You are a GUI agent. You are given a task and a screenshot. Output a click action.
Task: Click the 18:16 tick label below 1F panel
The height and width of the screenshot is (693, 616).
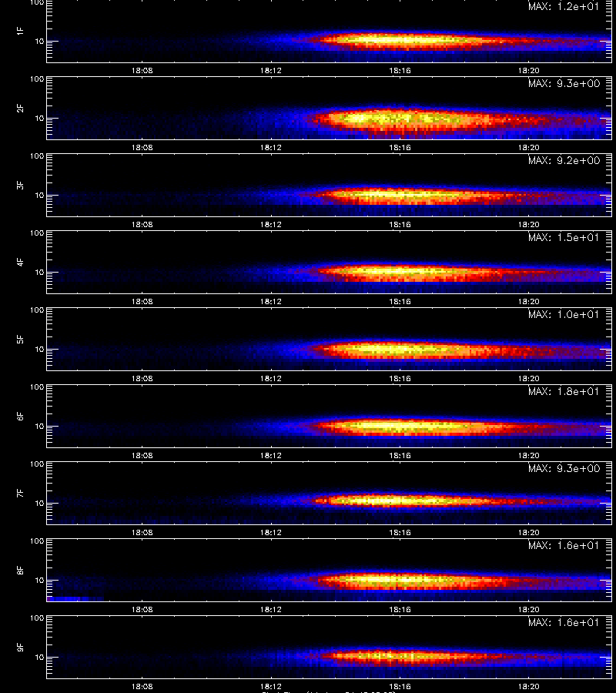(x=400, y=70)
